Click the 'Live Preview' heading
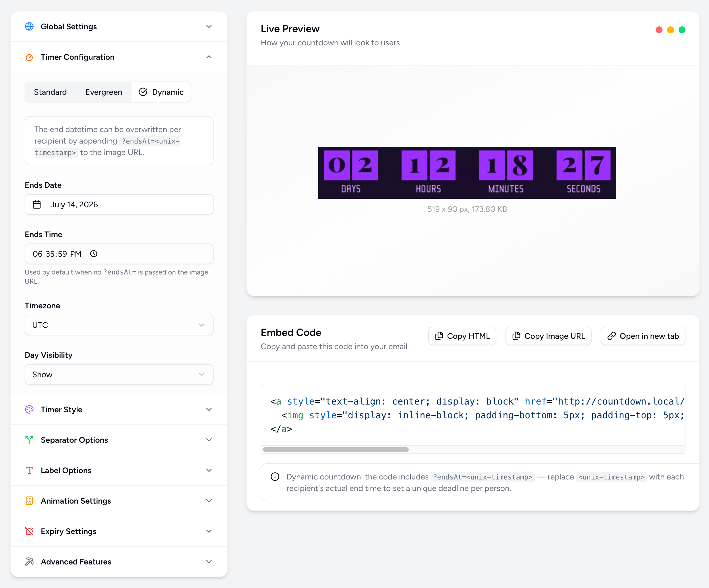Image resolution: width=709 pixels, height=588 pixels. click(x=290, y=29)
